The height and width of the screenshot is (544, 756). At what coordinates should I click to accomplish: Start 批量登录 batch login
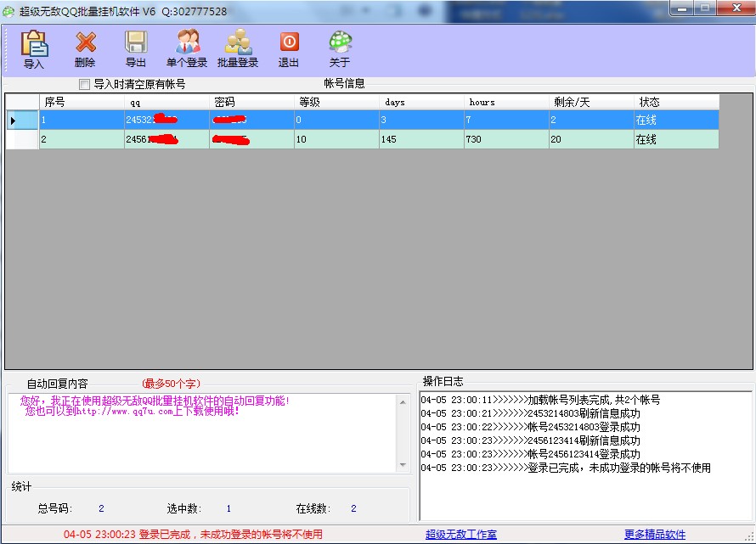point(238,48)
